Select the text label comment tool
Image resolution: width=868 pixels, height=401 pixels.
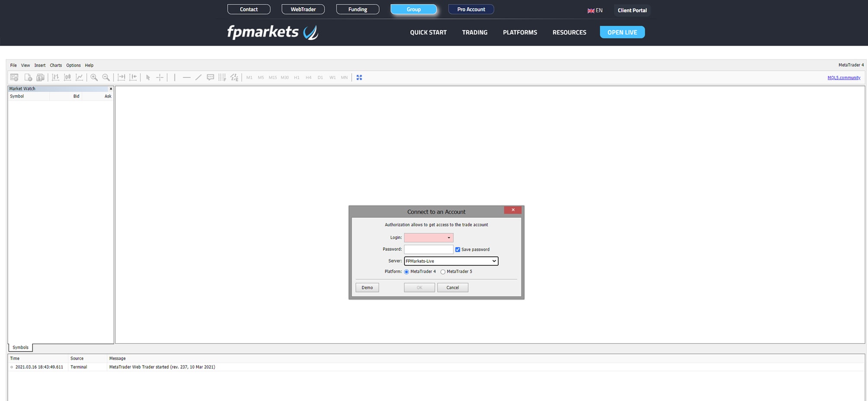(x=210, y=77)
